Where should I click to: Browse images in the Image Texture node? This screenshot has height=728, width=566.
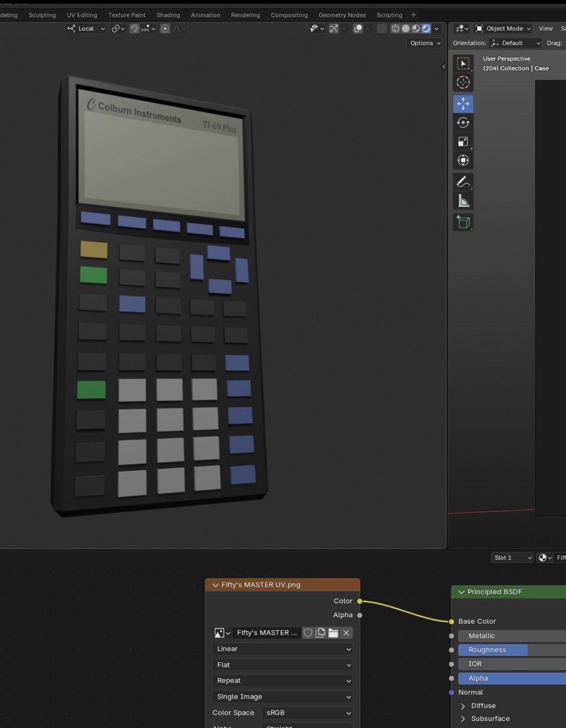(x=223, y=633)
